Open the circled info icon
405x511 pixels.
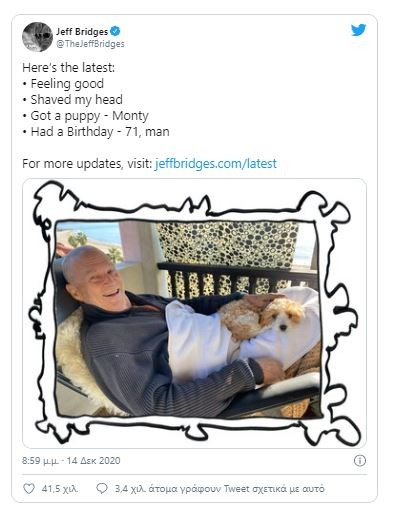click(x=360, y=461)
